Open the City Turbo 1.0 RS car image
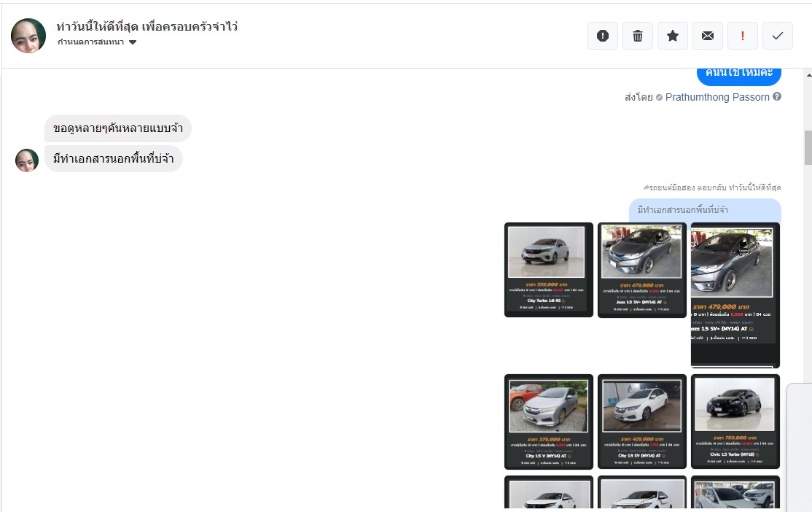The height and width of the screenshot is (512, 812). pos(548,269)
